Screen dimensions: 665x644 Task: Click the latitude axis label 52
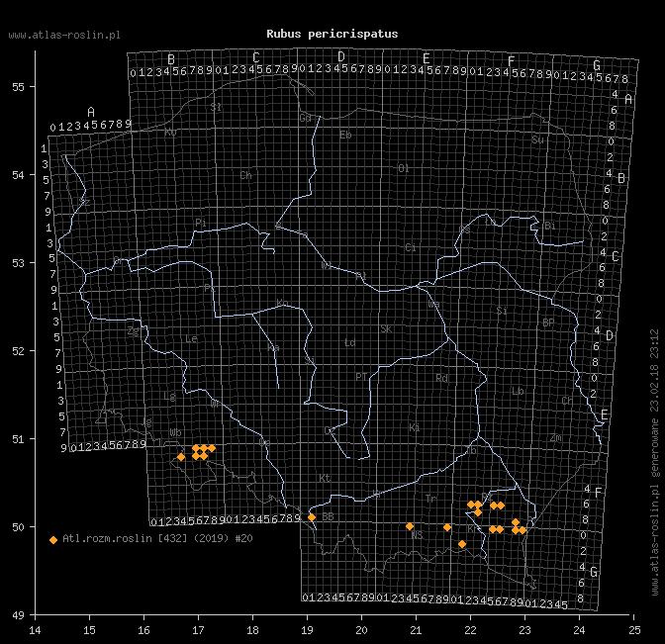18,351
